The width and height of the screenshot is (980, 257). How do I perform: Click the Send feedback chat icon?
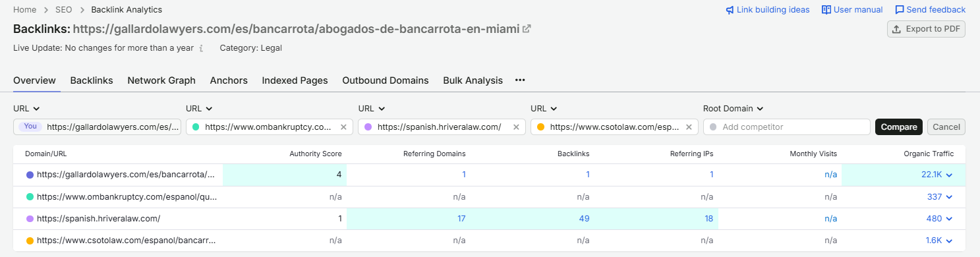point(900,10)
